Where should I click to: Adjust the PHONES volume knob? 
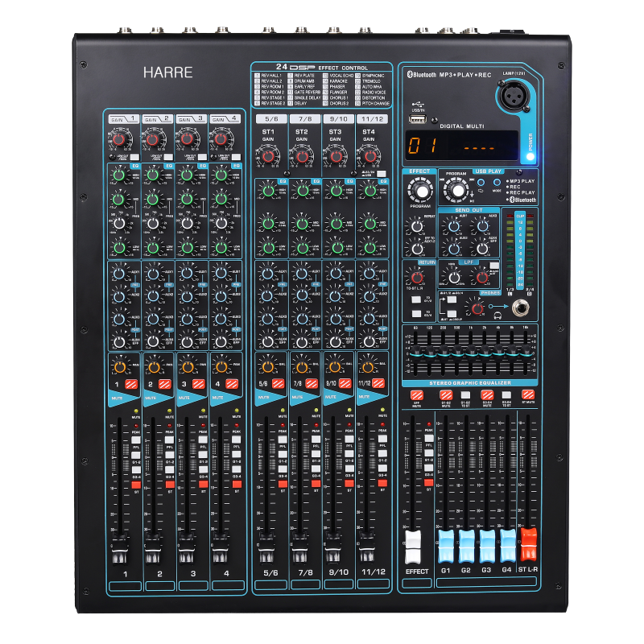[477, 308]
